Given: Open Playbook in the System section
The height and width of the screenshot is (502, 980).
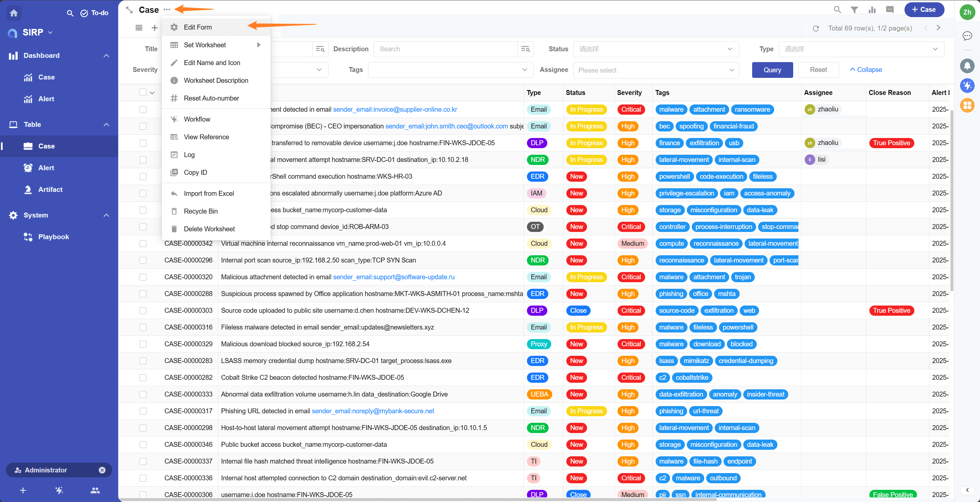Looking at the screenshot, I should (x=53, y=237).
